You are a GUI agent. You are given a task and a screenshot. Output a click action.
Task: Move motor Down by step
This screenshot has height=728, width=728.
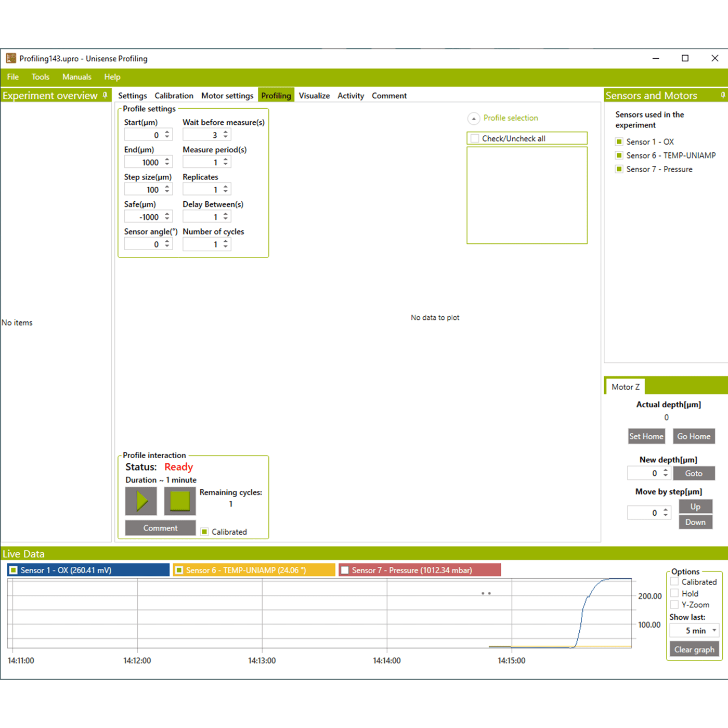pyautogui.click(x=695, y=522)
